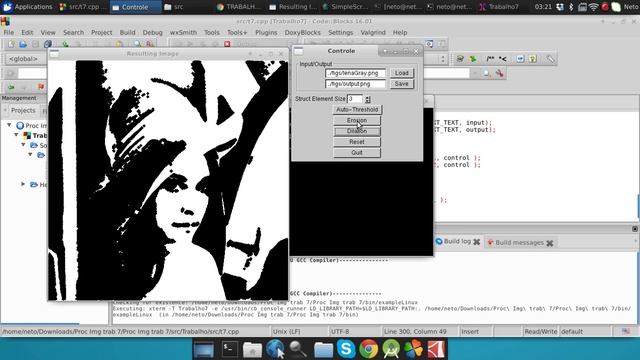
Task: Open the DoxyBlocks menu
Action: [302, 32]
